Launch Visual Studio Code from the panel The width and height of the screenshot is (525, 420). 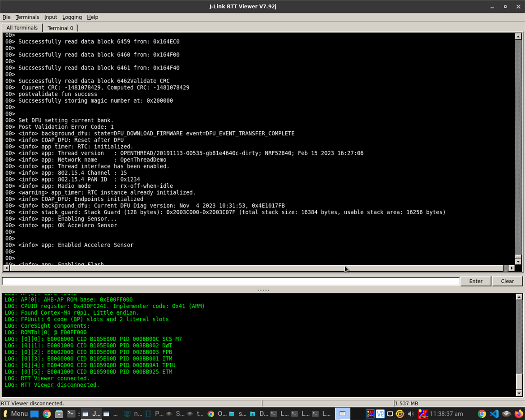[x=494, y=414]
